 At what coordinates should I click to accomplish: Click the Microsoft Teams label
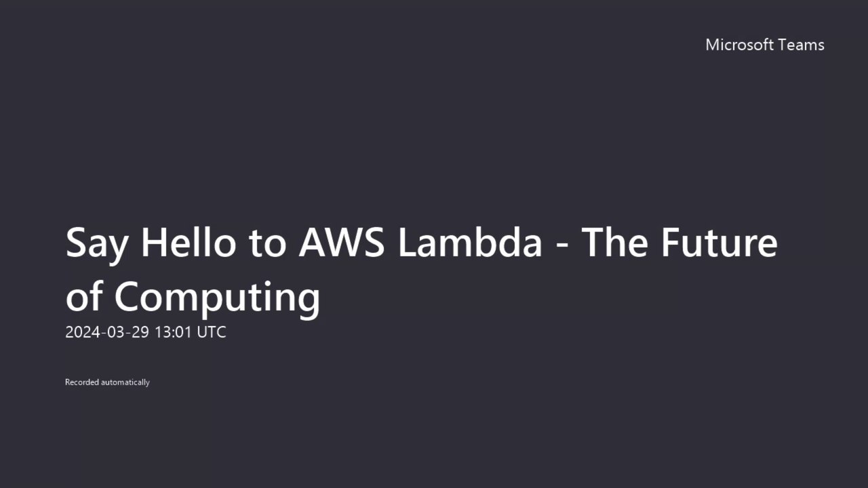tap(765, 45)
